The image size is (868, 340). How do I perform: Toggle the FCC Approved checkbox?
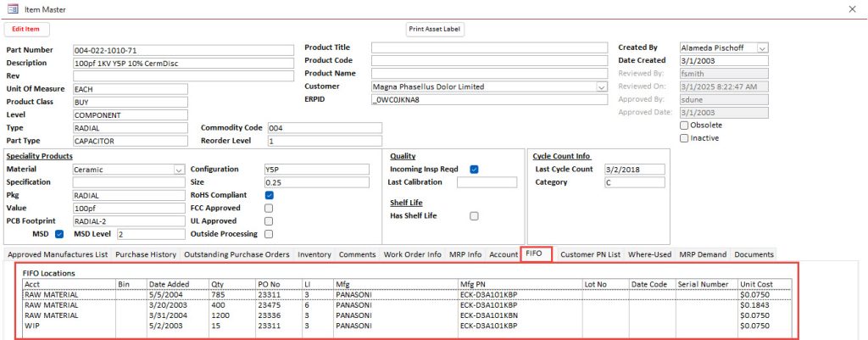tap(269, 209)
